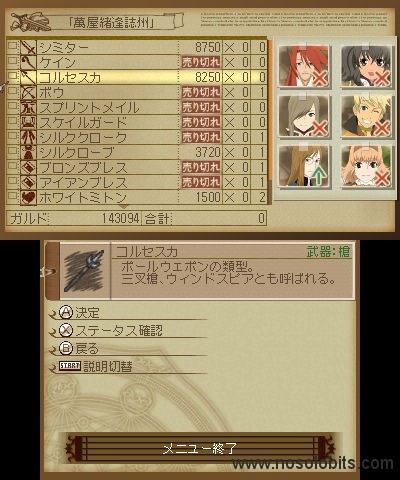Tick the checkbox for ホワイトミトン
The width and height of the screenshot is (400, 480).
13,196
